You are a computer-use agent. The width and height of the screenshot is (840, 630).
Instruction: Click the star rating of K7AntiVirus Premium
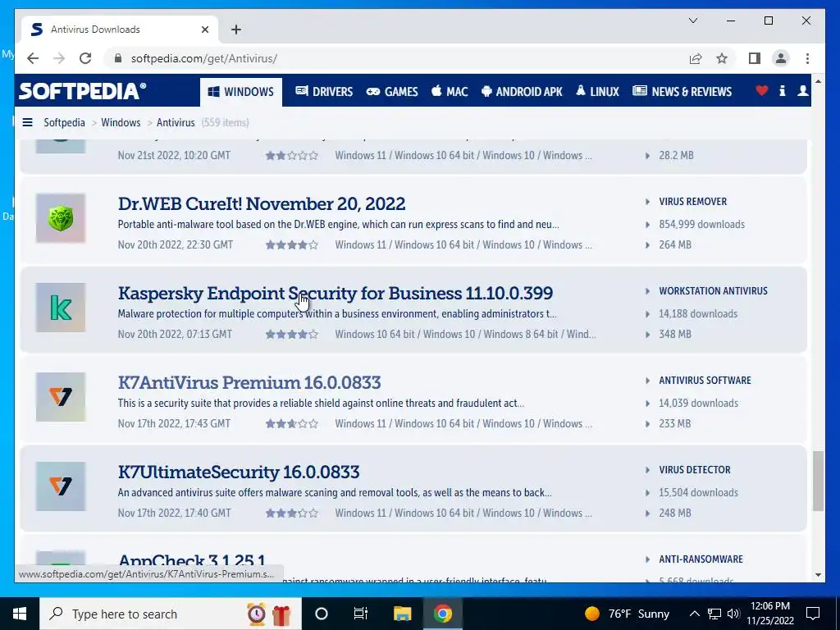[292, 424]
